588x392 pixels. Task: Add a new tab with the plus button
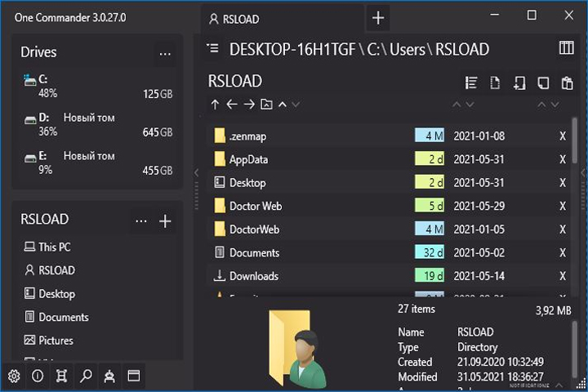378,18
